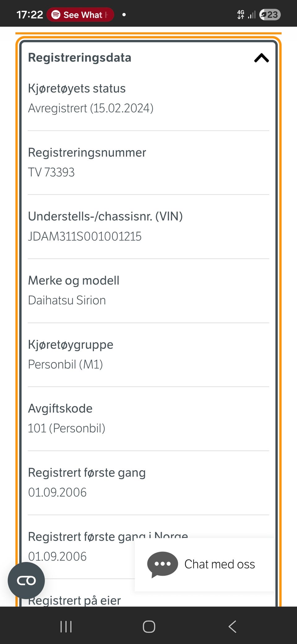Tap the signal strength bars
This screenshot has width=297, height=644.
point(252,15)
